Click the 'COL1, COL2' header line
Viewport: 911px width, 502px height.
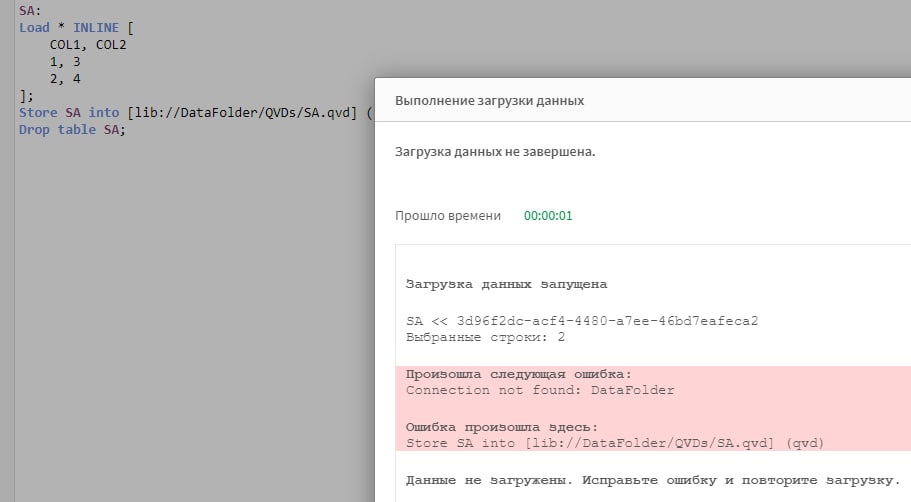click(x=88, y=45)
